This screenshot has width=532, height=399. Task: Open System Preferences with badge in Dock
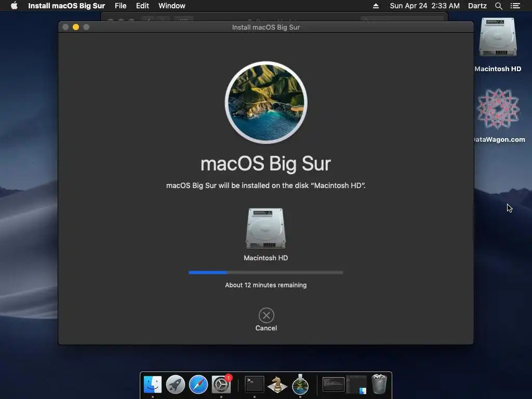221,384
